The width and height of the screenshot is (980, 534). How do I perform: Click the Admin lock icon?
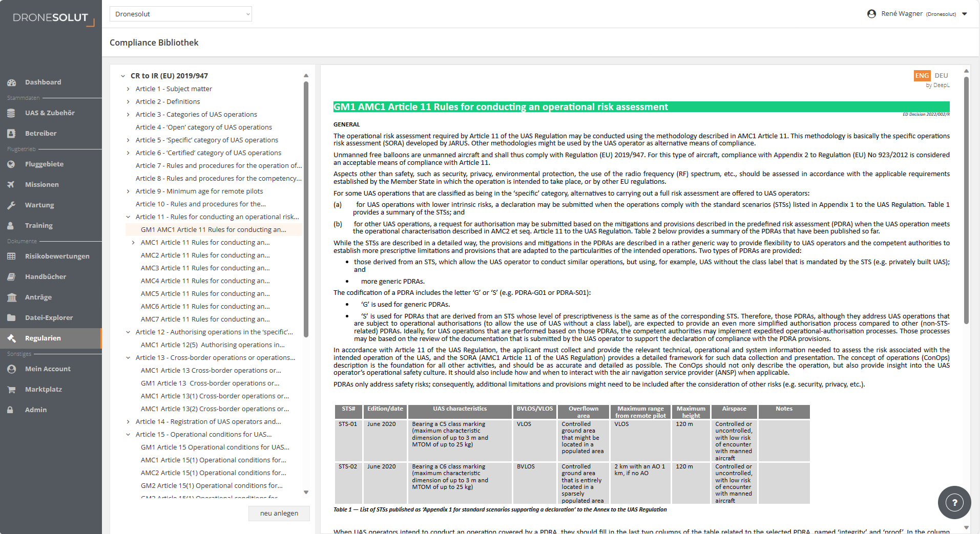click(x=11, y=410)
